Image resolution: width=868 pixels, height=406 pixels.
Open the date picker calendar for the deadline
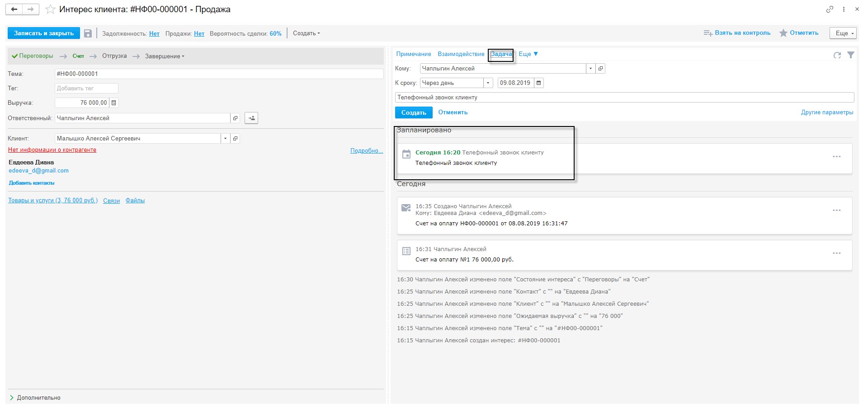(538, 83)
